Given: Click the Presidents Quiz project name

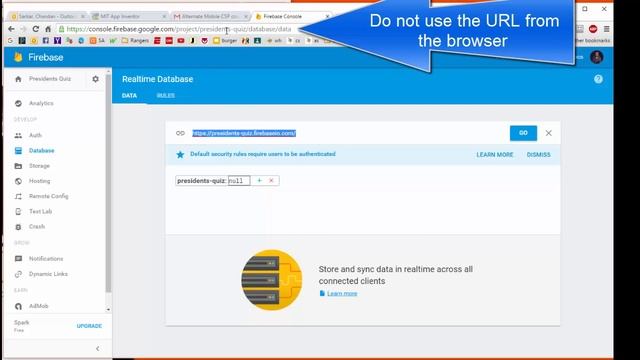Looking at the screenshot, I should pos(50,79).
